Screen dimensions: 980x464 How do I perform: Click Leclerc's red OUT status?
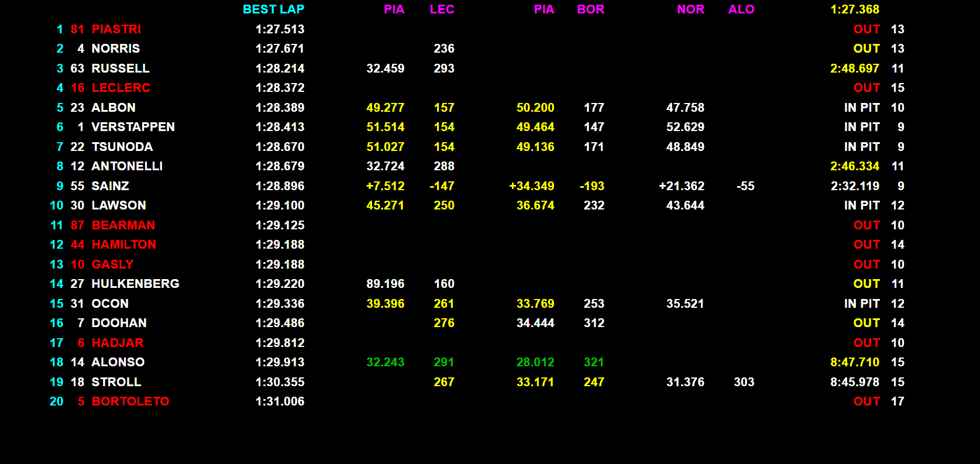coord(866,88)
